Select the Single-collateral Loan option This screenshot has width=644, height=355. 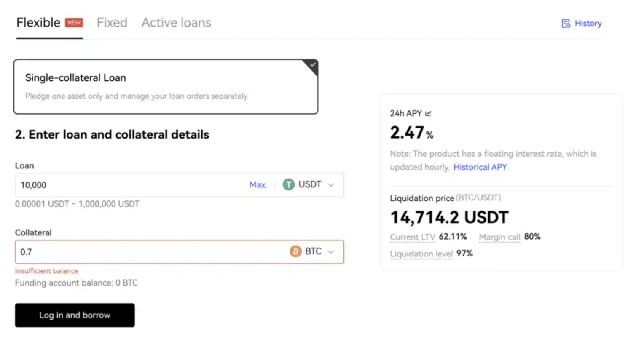point(166,86)
